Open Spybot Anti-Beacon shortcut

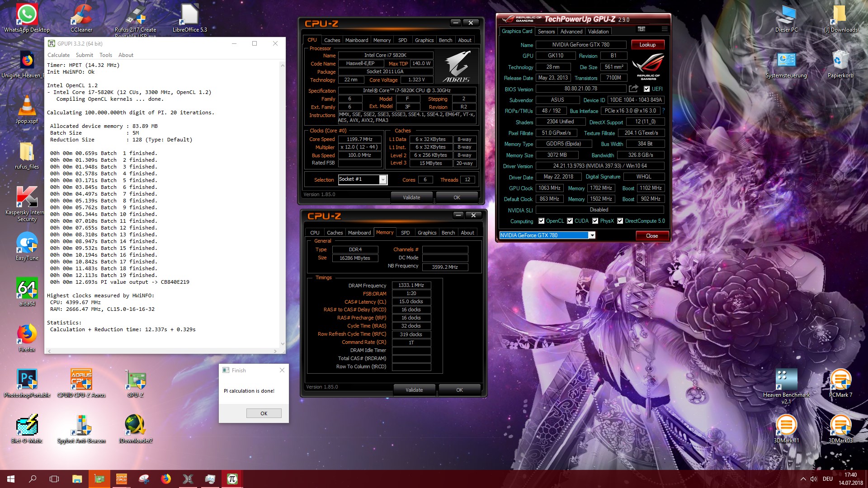(x=81, y=429)
